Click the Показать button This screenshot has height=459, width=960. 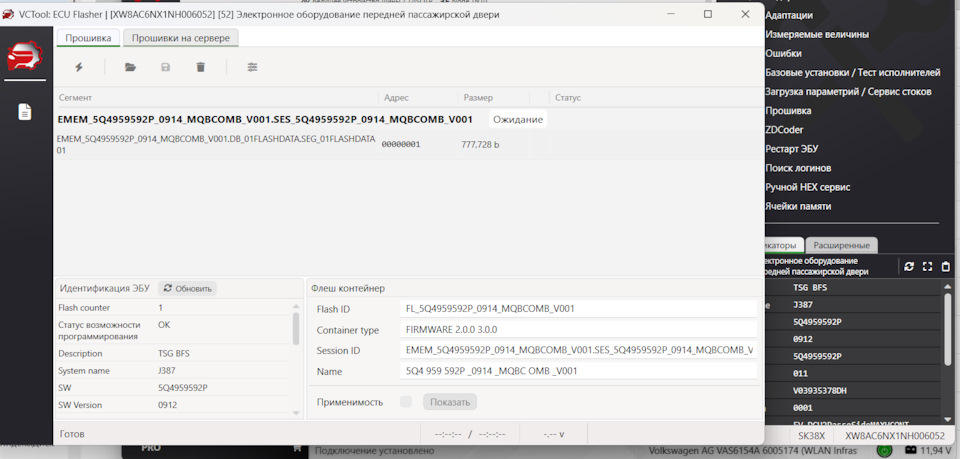pos(450,402)
